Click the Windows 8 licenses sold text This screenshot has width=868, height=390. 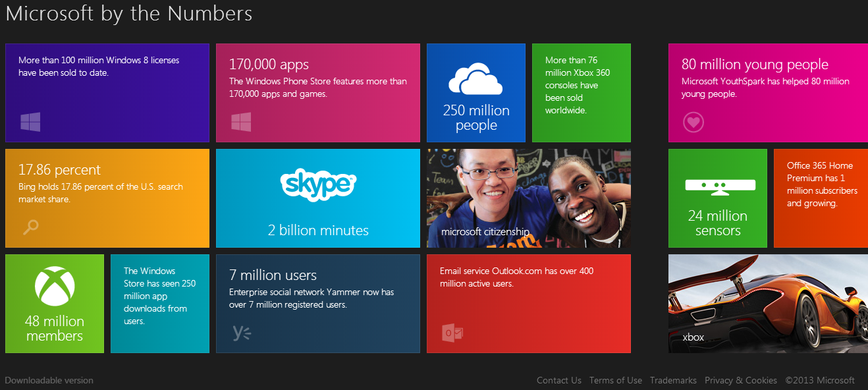(99, 67)
